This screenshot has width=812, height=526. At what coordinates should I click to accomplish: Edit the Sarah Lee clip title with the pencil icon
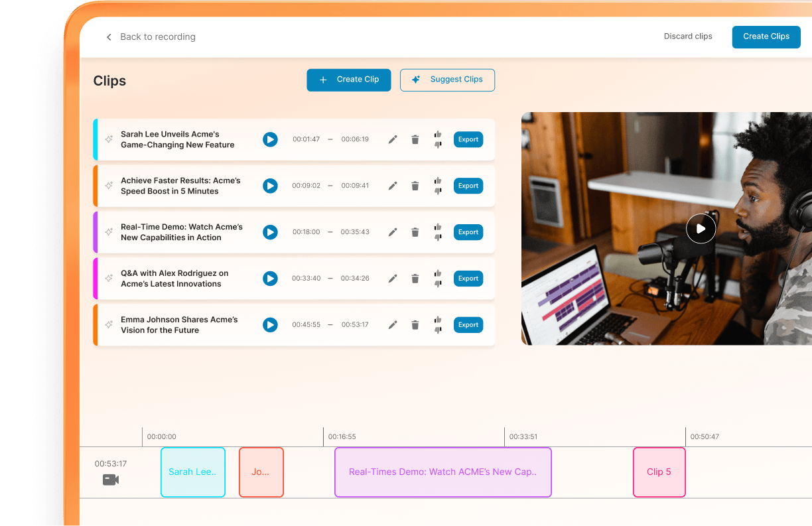tap(392, 139)
